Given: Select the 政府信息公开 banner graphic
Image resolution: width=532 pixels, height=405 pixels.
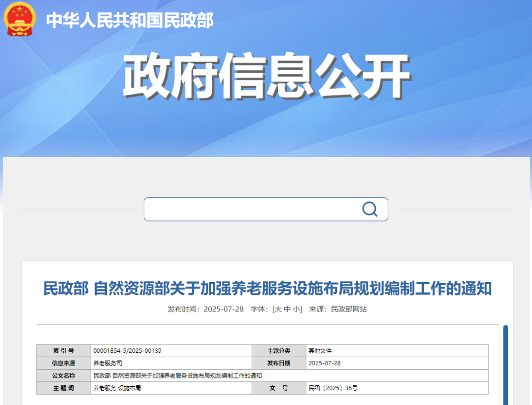Looking at the screenshot, I should [x=266, y=74].
